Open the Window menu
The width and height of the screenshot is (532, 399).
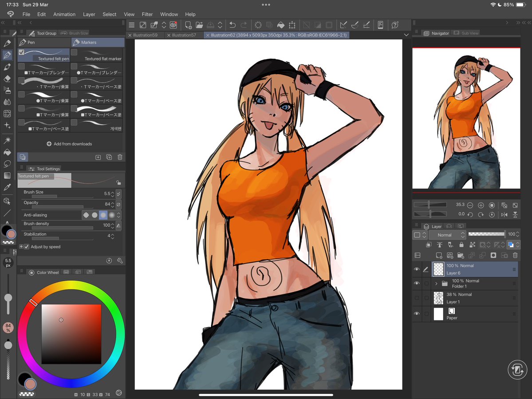click(x=169, y=14)
